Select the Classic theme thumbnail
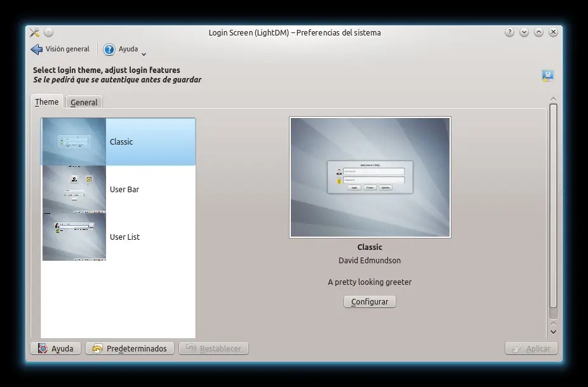The width and height of the screenshot is (588, 387). point(74,142)
